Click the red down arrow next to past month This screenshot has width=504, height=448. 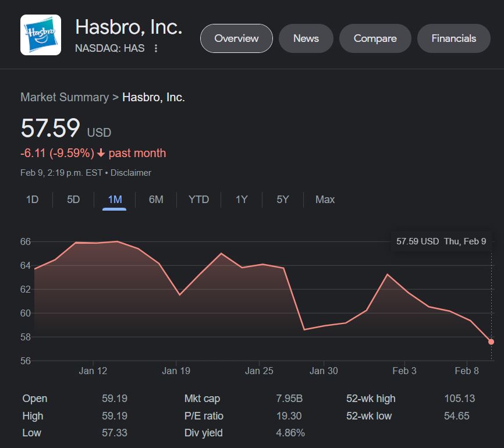101,154
